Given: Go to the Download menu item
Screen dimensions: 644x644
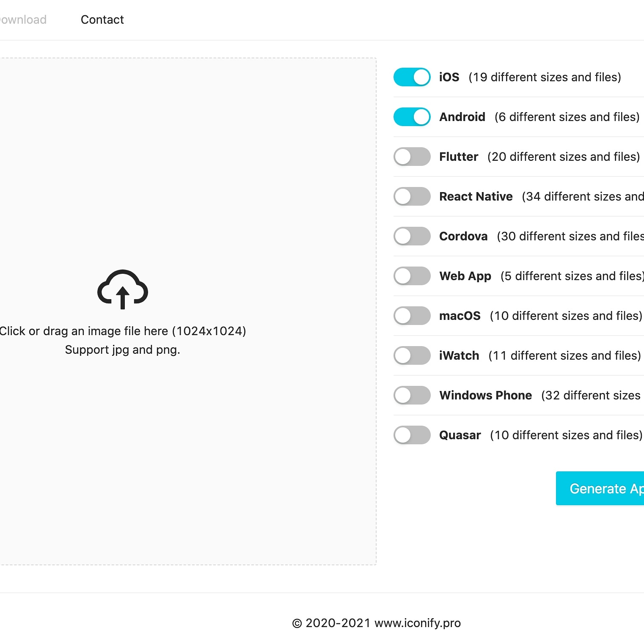Looking at the screenshot, I should (x=23, y=20).
